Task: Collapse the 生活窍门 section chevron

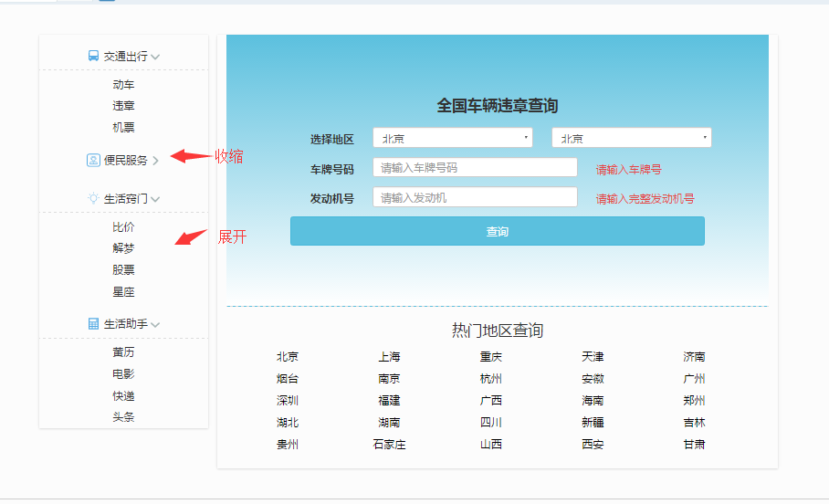Action: [155, 199]
